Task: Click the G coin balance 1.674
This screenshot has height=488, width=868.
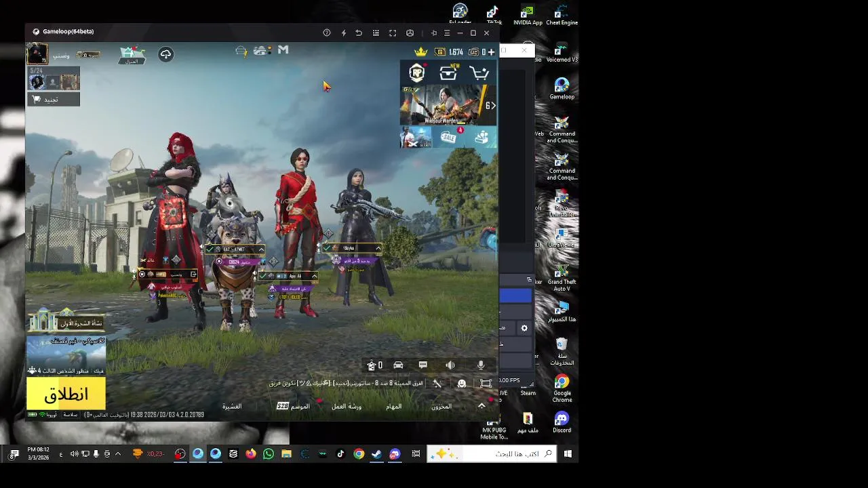Action: point(450,52)
